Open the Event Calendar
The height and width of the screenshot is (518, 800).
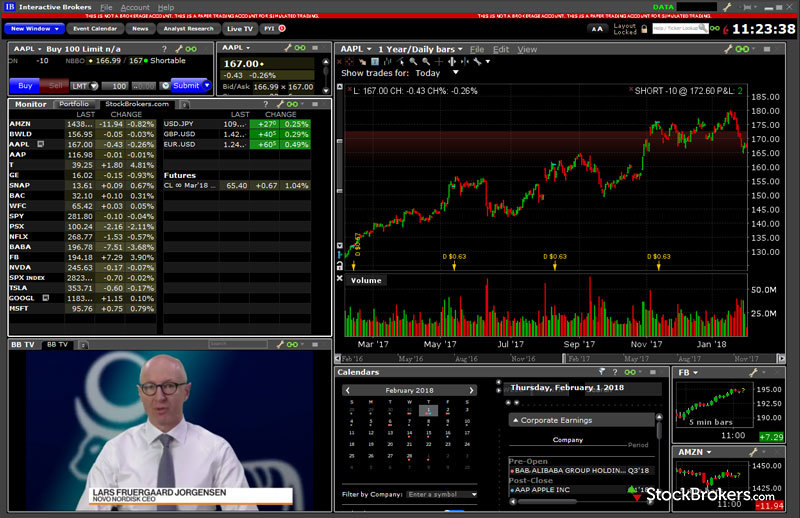pos(95,29)
